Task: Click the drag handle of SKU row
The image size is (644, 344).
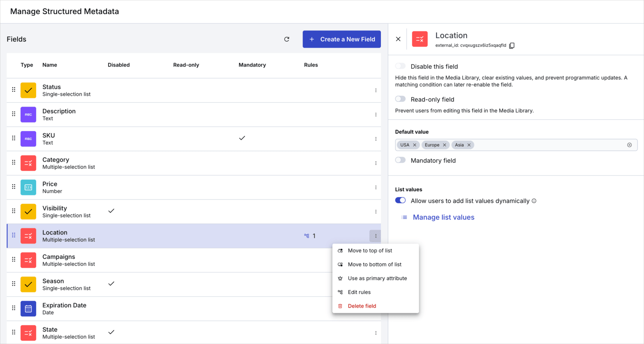Action: point(13,138)
